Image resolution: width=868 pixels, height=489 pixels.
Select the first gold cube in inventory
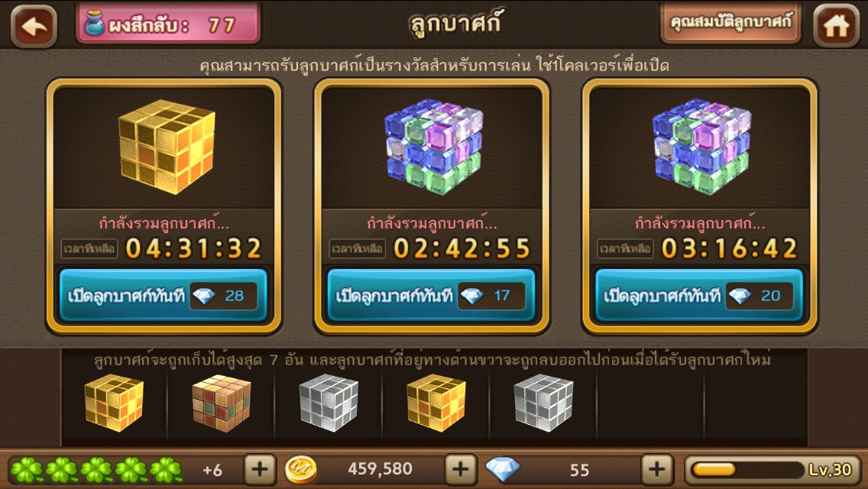tap(114, 403)
